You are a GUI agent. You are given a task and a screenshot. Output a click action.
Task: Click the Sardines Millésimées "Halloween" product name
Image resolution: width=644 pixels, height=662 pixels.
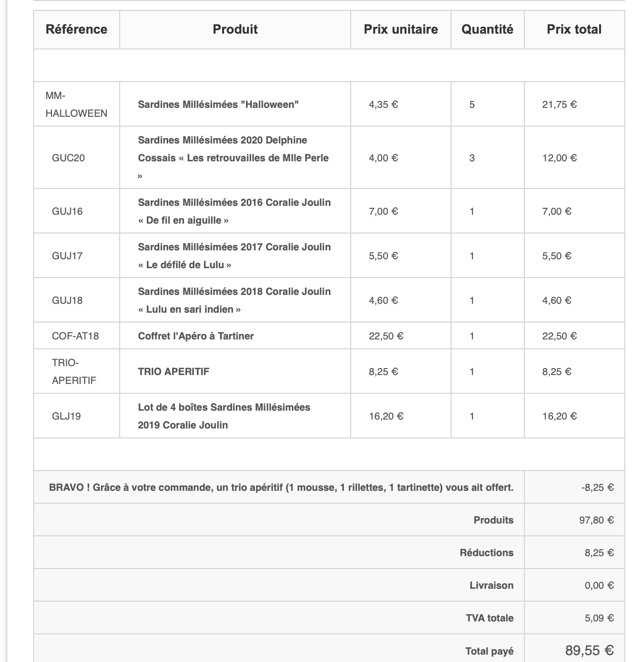218,104
